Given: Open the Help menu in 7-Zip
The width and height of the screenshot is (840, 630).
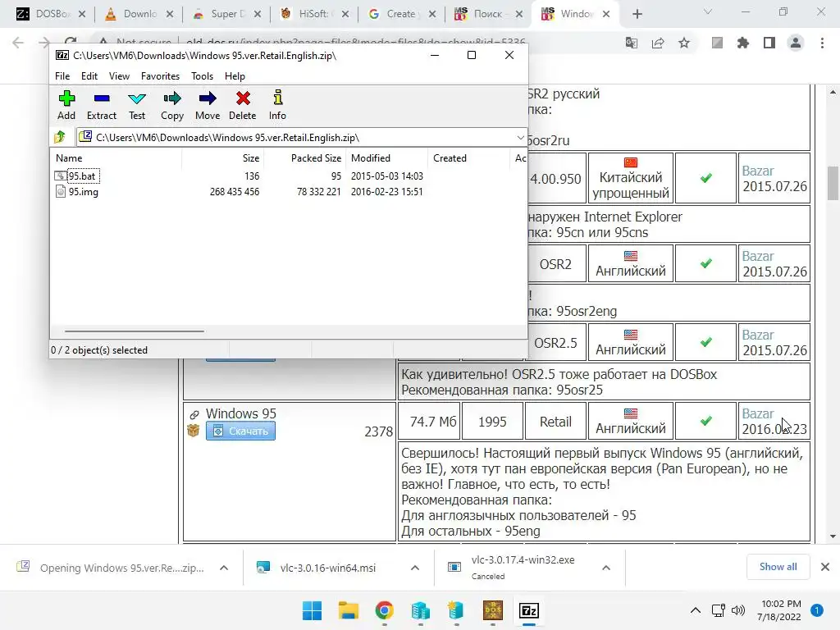Looking at the screenshot, I should pos(235,76).
